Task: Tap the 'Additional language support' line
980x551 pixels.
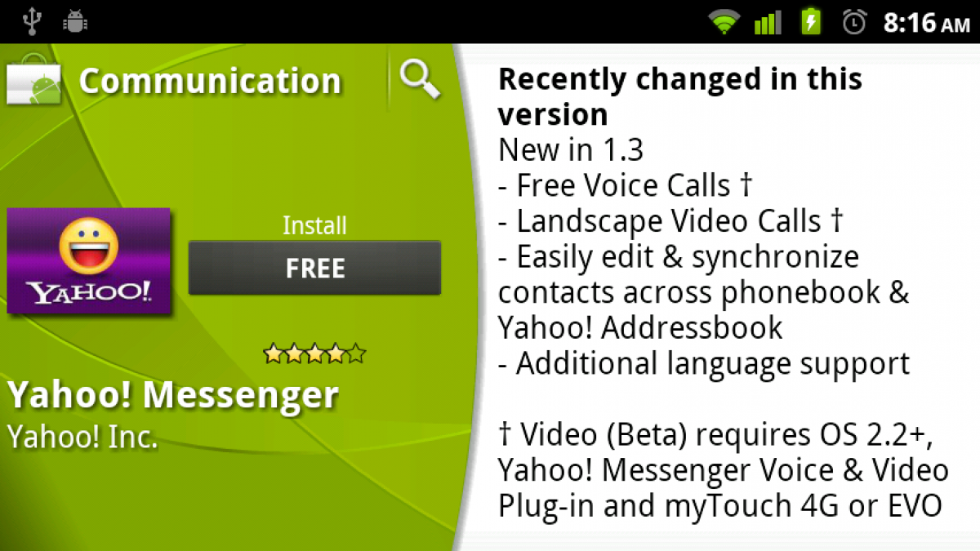Action: pos(704,362)
